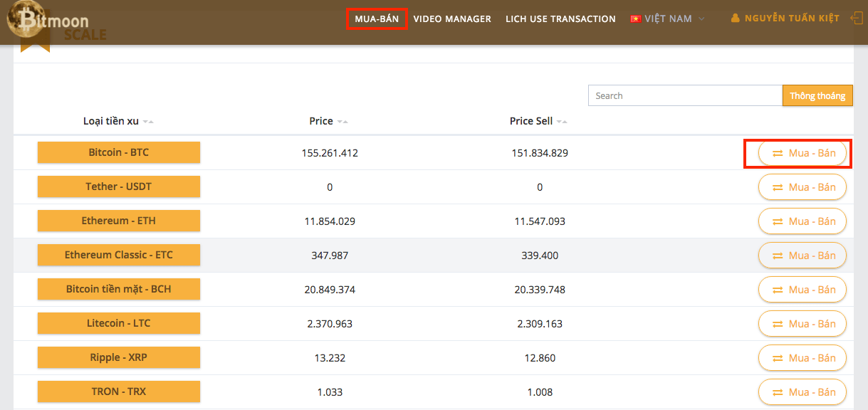Select the Ethereum Classic - ETC button
Image resolution: width=868 pixels, height=410 pixels.
pos(119,255)
